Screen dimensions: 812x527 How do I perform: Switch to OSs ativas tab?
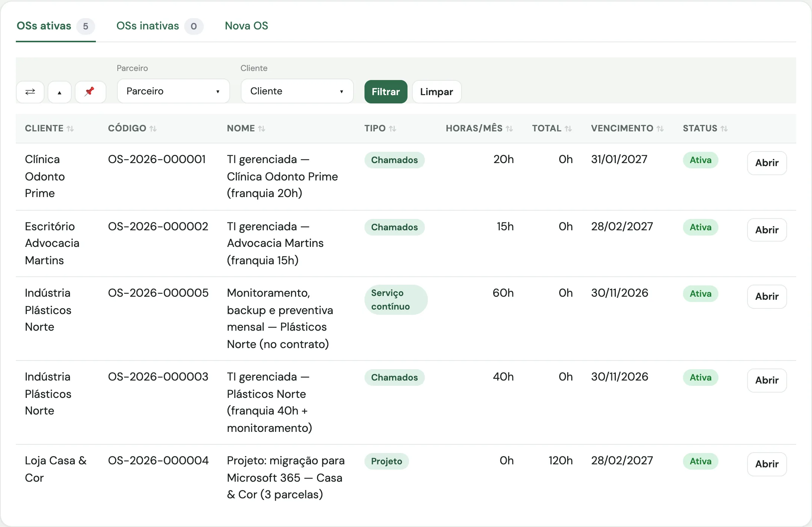tap(55, 26)
